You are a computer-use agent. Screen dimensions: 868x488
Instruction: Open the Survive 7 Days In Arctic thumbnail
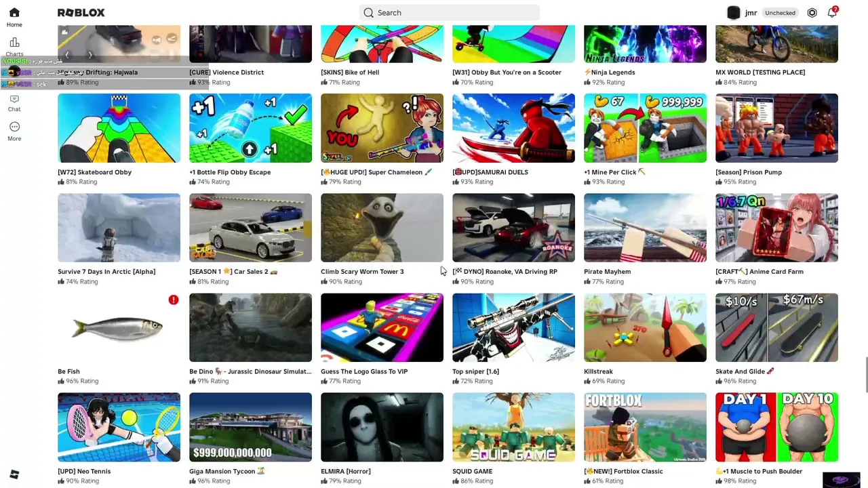pos(119,228)
